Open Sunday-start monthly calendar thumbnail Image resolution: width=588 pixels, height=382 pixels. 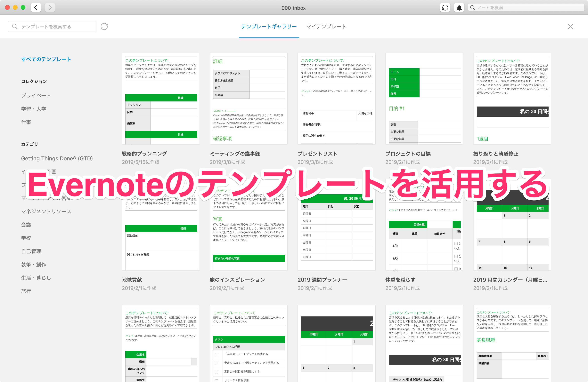[337, 344]
